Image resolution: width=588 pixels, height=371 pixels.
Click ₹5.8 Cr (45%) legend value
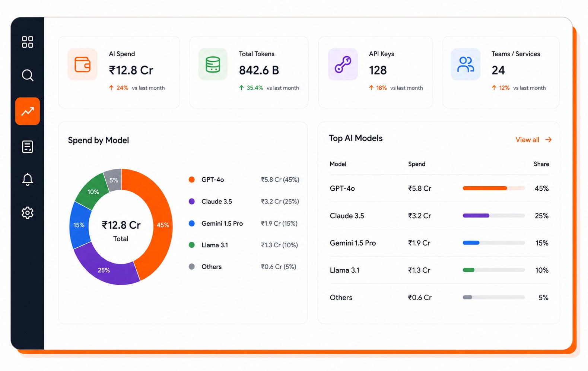pos(280,180)
